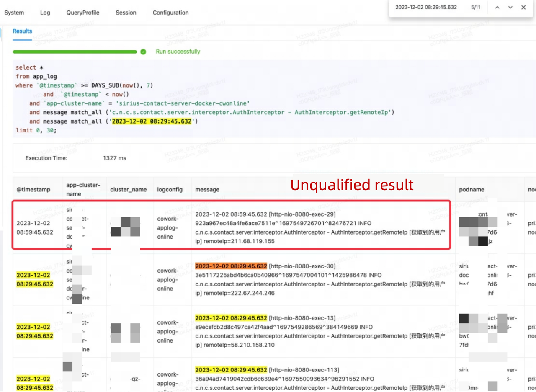
Task: Open the Log menu
Action: (x=45, y=13)
